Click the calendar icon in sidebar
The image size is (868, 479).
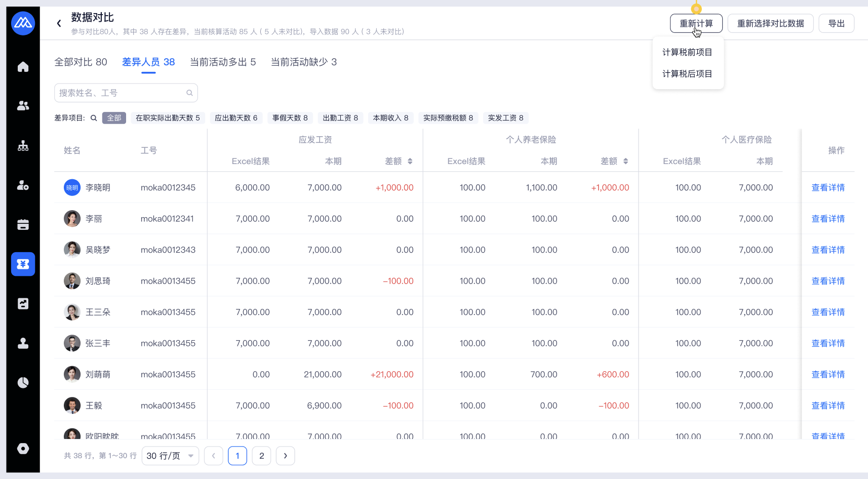point(23,225)
